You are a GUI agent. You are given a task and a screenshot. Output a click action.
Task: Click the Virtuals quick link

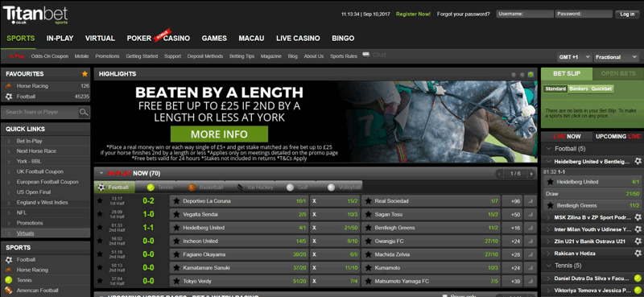(26, 233)
